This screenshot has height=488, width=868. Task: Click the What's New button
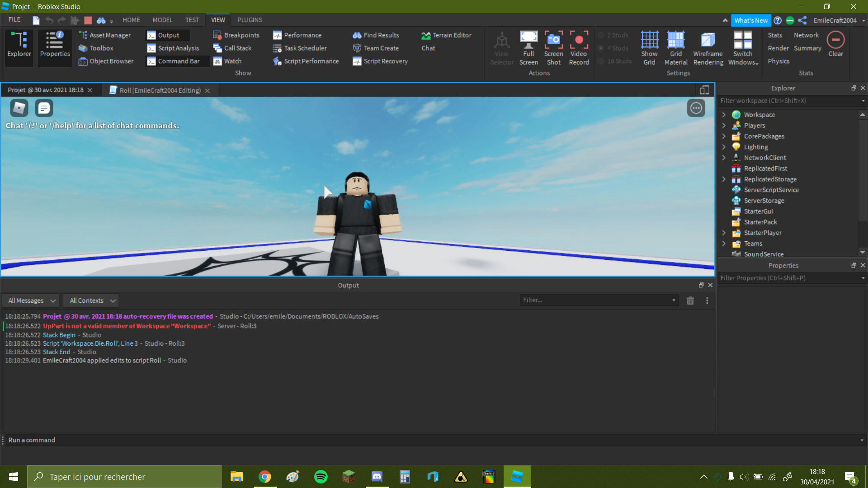[750, 20]
